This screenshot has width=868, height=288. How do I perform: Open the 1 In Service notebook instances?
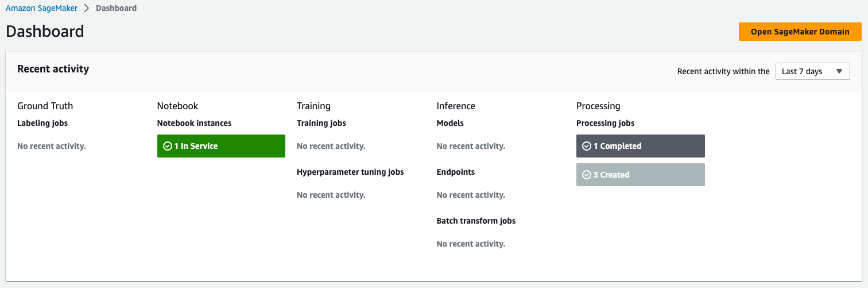(221, 147)
